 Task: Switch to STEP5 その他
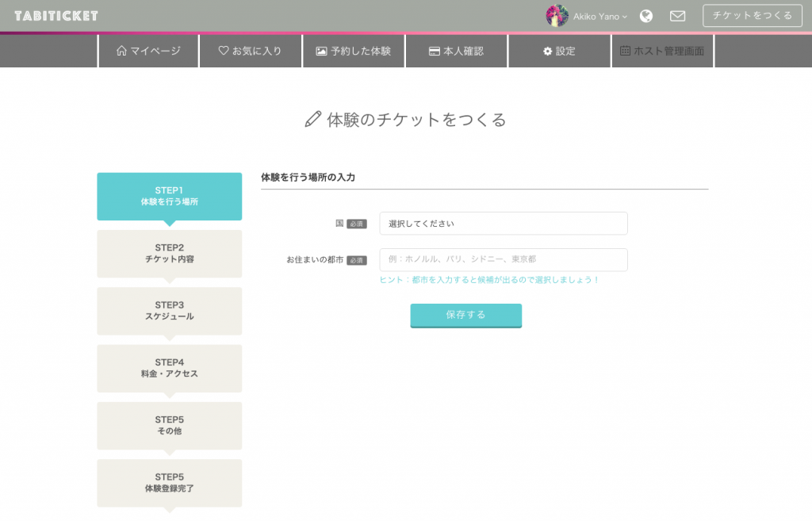tap(169, 426)
